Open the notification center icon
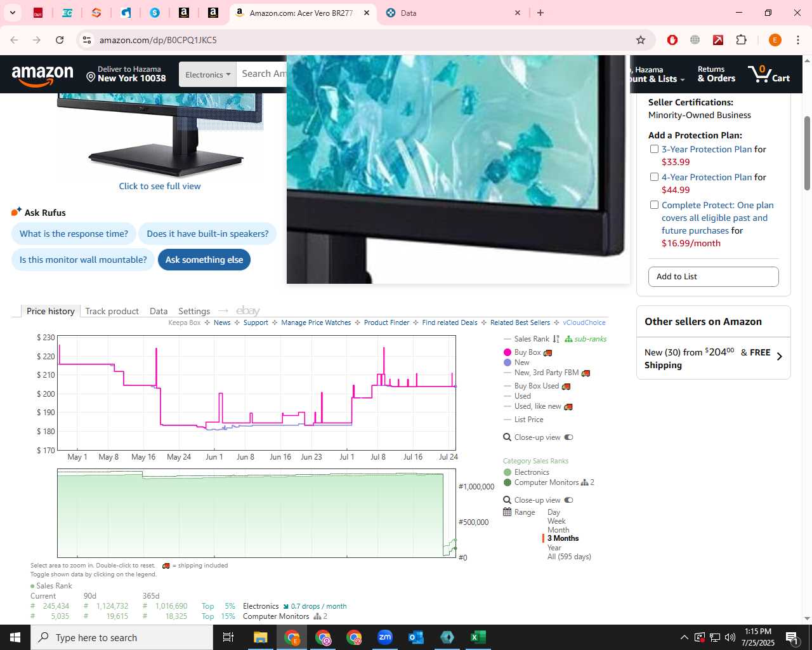Viewport: 812px width, 650px height. tap(792, 637)
